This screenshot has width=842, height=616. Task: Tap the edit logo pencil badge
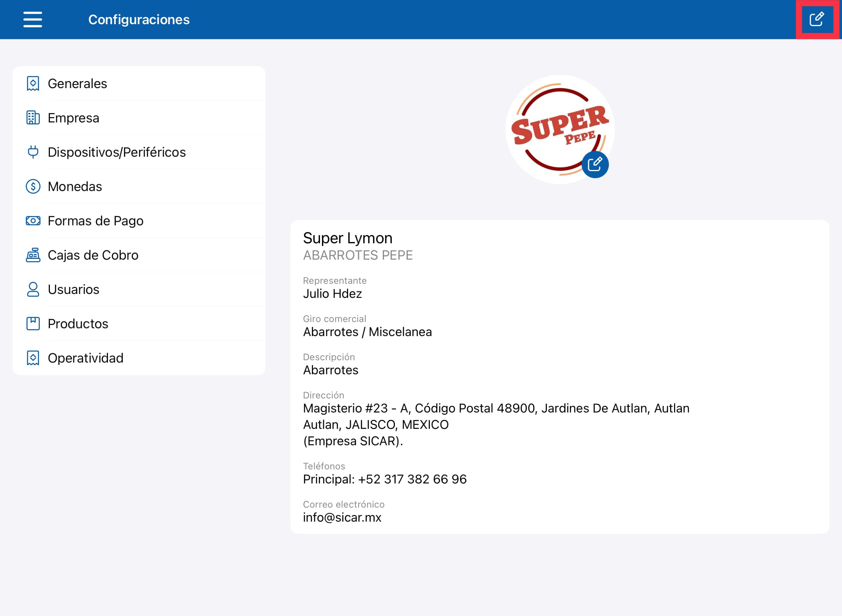tap(595, 164)
